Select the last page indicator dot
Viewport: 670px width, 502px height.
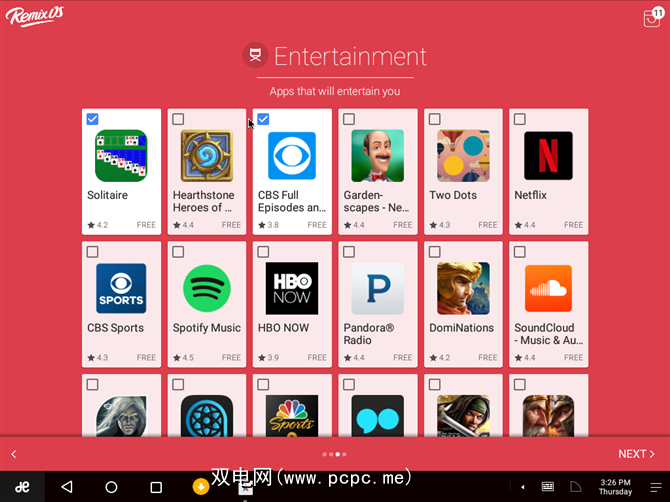[344, 454]
